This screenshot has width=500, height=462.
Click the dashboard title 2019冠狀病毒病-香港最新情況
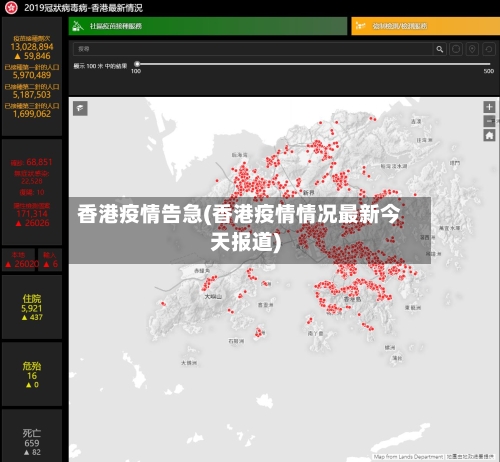(83, 8)
